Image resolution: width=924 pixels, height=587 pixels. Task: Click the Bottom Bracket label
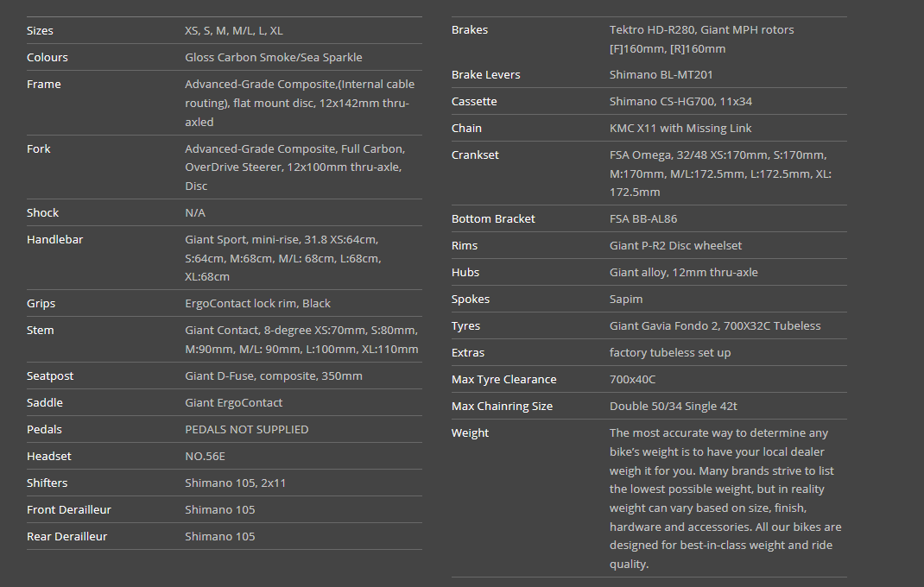(493, 218)
